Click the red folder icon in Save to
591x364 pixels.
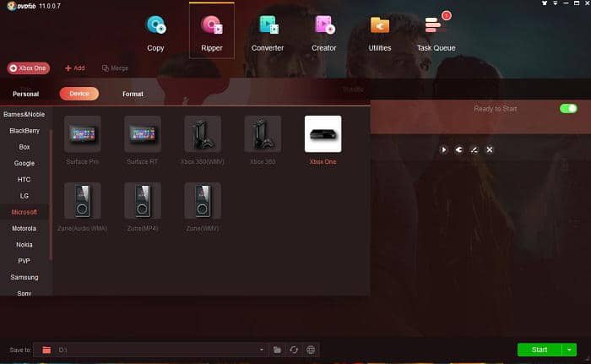point(46,350)
